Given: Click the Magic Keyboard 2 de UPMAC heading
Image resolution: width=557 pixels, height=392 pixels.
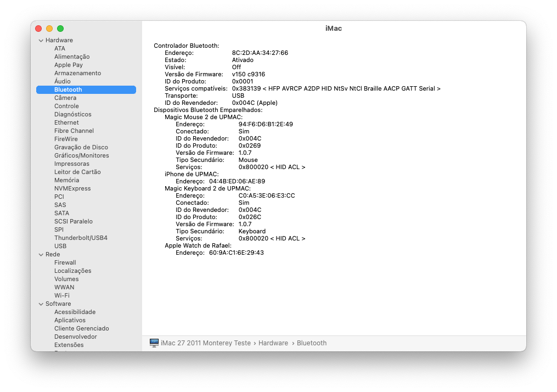Looking at the screenshot, I should (207, 188).
